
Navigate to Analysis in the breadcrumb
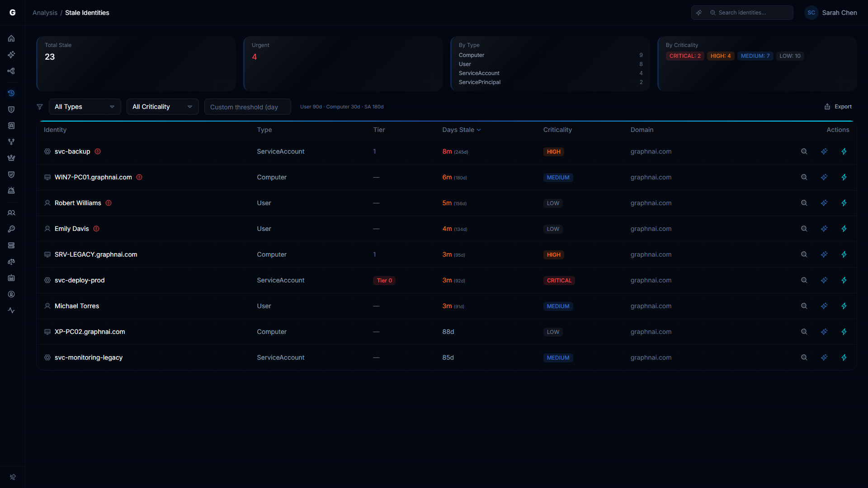[x=44, y=13]
